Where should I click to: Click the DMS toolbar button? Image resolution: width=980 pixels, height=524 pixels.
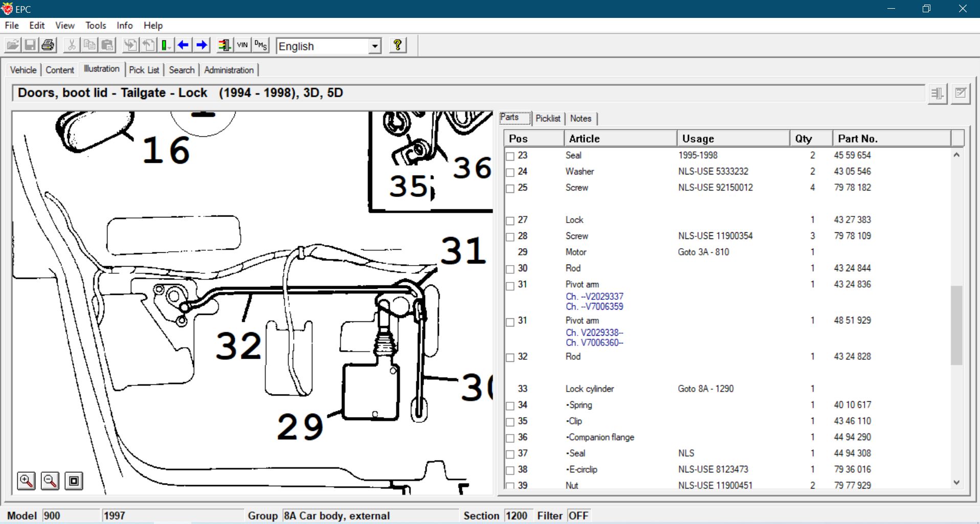[x=261, y=46]
